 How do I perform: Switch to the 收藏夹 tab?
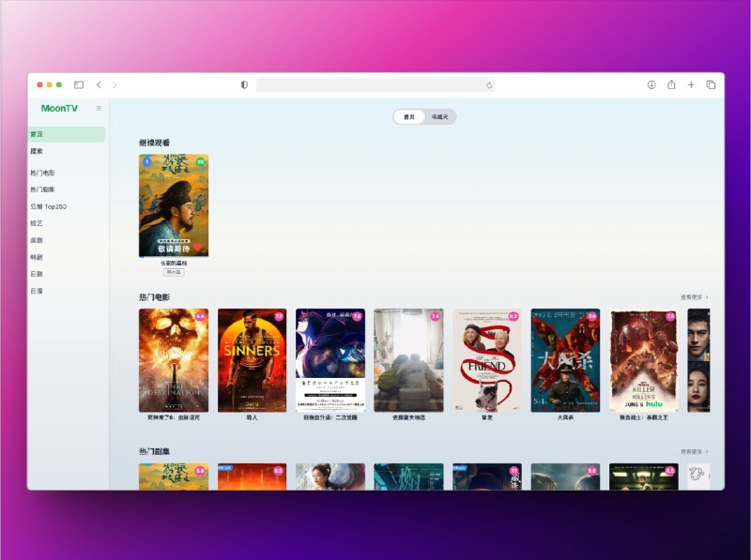tap(439, 117)
